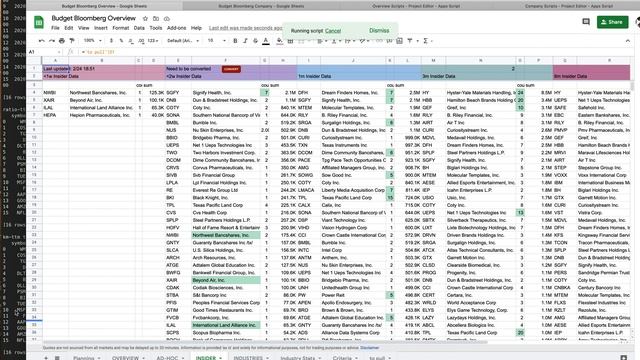Redo the last action
This screenshot has height=360, width=640.
(51, 41)
